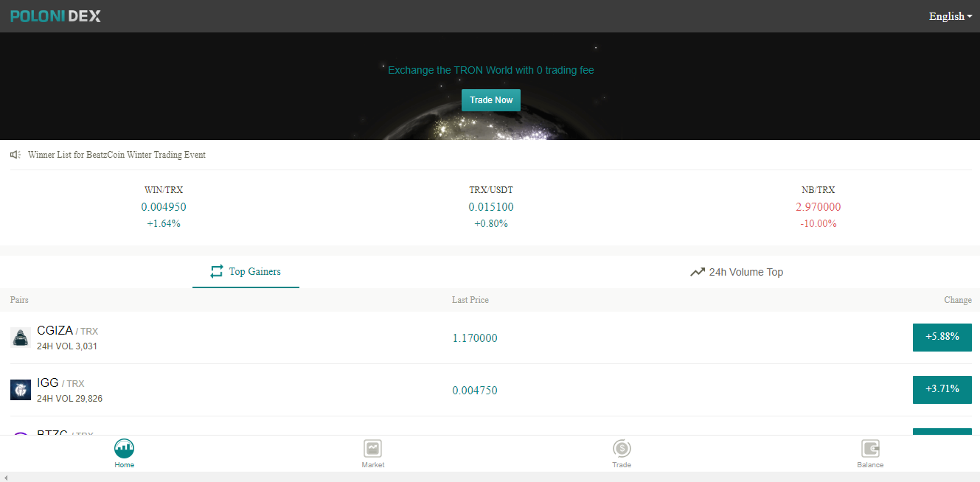Screen dimensions: 980x482
Task: Click the NB/TRX ticker showing -10.00%
Action: tap(818, 206)
